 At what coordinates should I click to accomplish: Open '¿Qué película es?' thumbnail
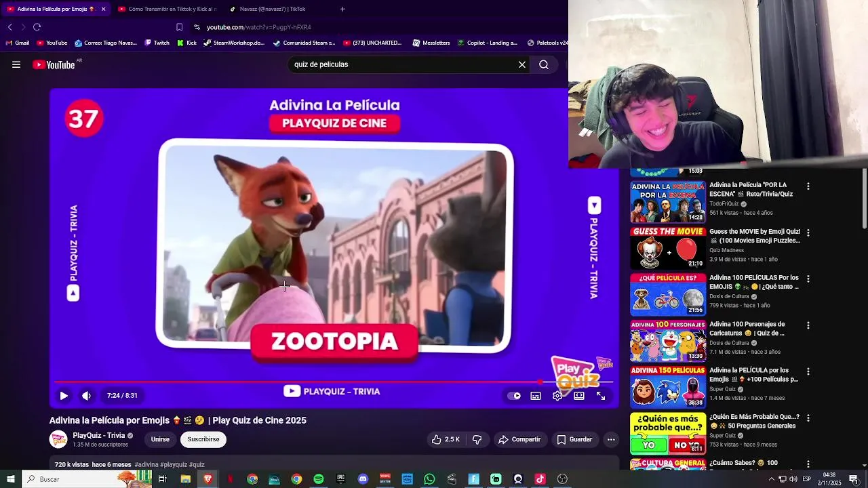[668, 294]
